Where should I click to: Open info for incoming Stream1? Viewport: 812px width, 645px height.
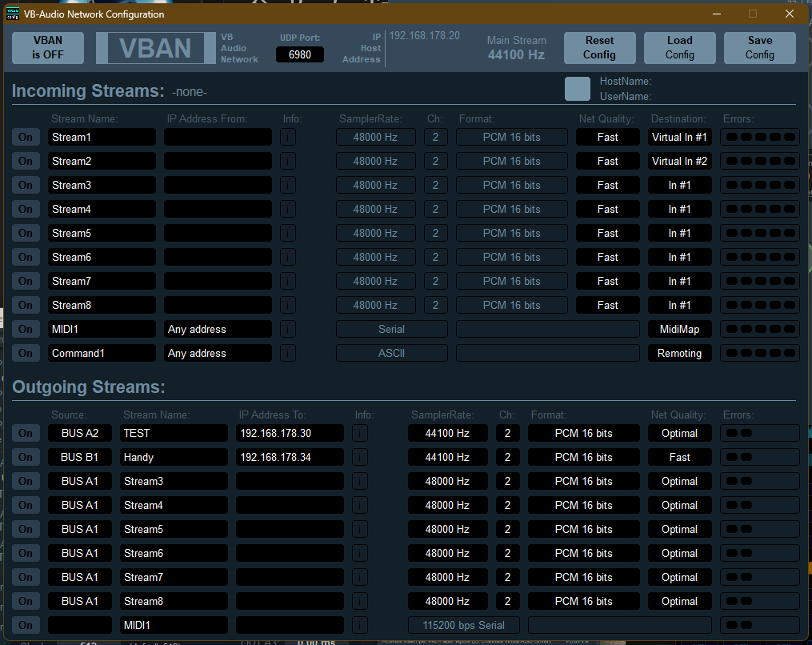click(288, 138)
